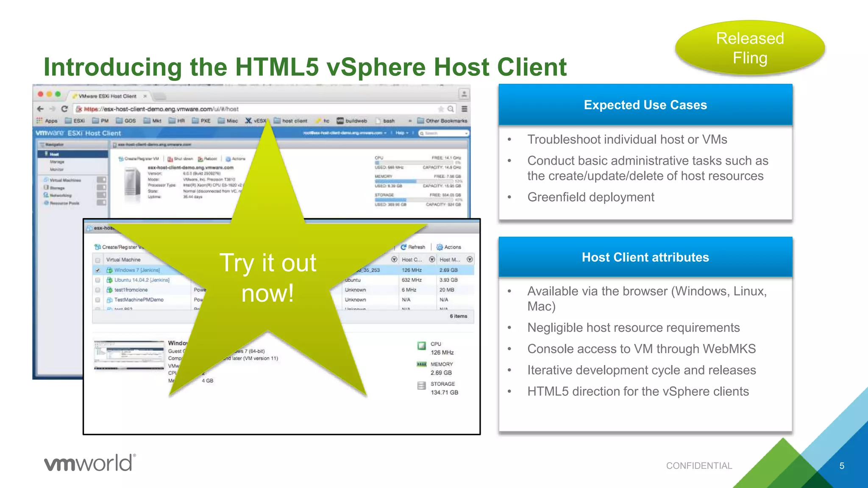Bookmark the page with the star icon
This screenshot has width=868, height=488.
(441, 109)
